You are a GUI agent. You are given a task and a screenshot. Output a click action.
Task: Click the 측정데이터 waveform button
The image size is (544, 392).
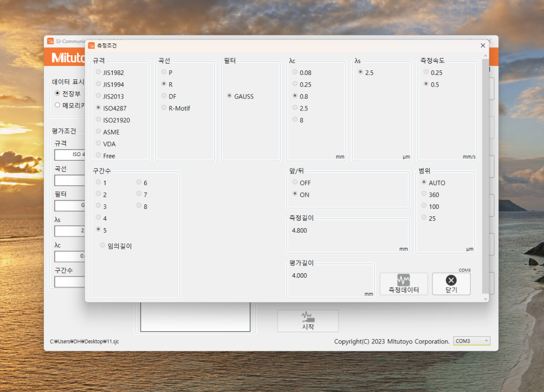(x=403, y=284)
